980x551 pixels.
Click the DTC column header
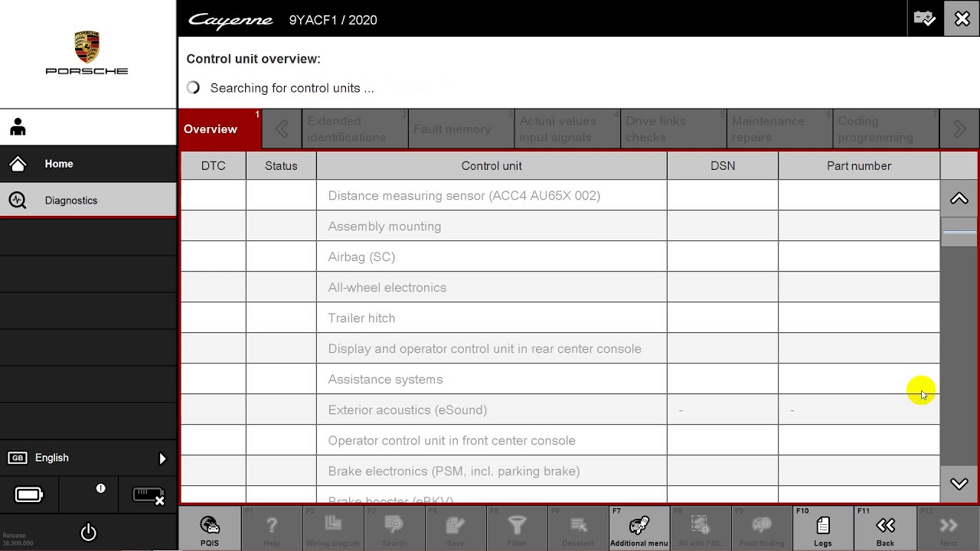[x=213, y=165]
